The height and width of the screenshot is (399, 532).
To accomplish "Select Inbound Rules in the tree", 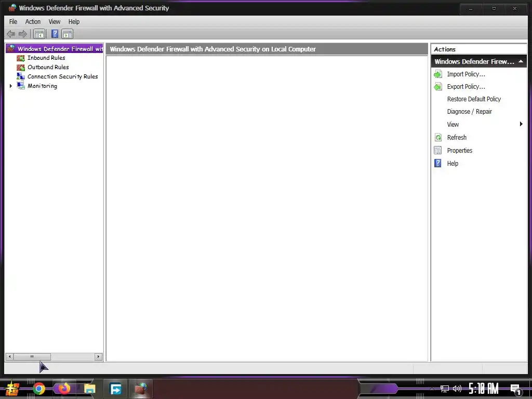I will [46, 58].
